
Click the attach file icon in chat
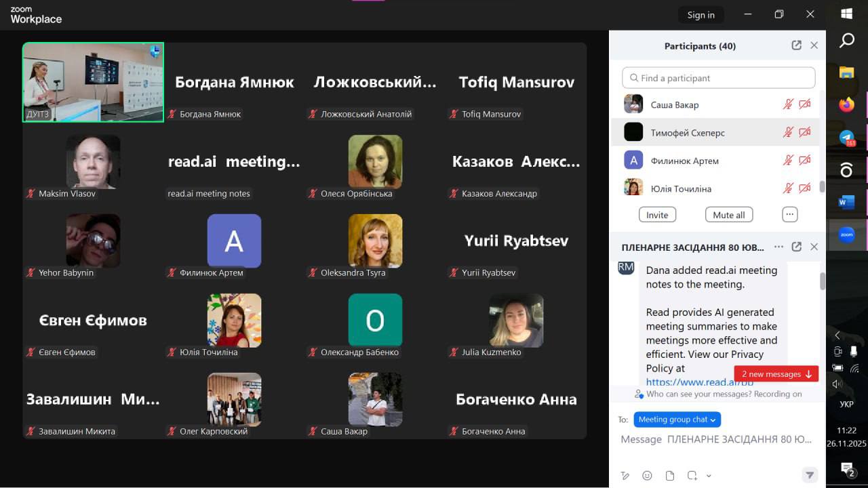[x=670, y=475]
